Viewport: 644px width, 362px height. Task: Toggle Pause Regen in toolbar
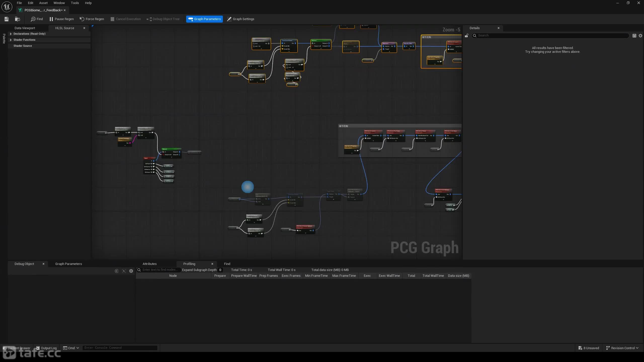pyautogui.click(x=62, y=19)
